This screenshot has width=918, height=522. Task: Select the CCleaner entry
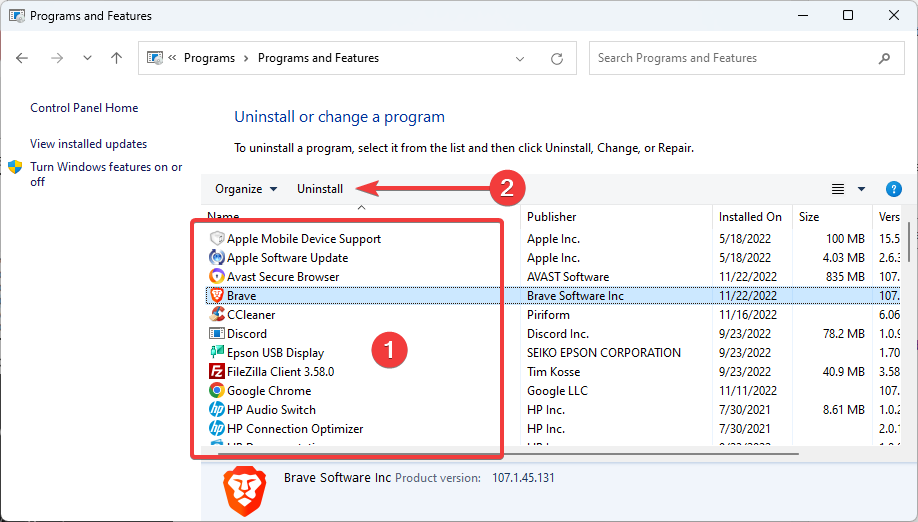[251, 314]
